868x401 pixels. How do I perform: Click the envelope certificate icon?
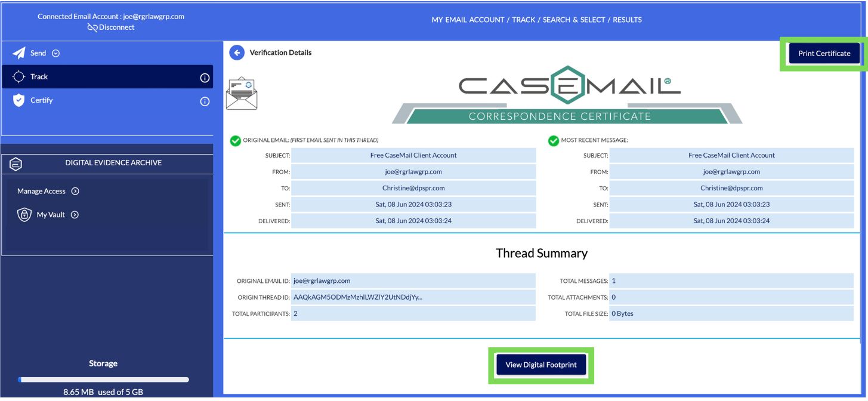tap(242, 93)
